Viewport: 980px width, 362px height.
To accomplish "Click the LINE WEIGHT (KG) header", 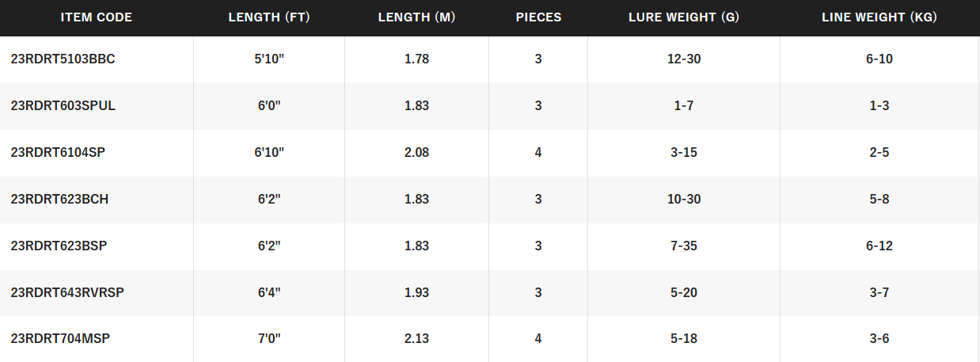I will coord(879,17).
